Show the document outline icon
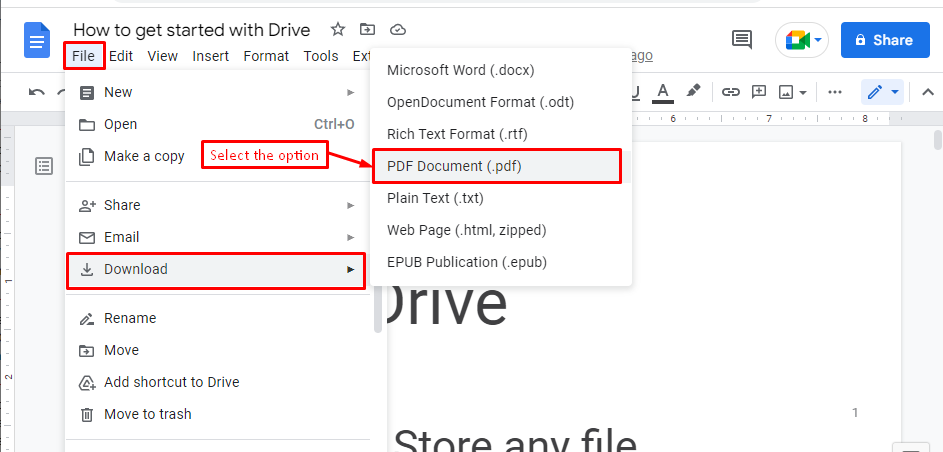This screenshot has height=452, width=943. coord(44,166)
